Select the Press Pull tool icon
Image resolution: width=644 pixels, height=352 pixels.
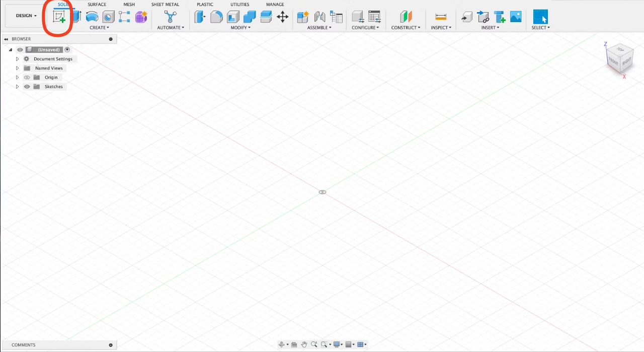click(x=200, y=17)
